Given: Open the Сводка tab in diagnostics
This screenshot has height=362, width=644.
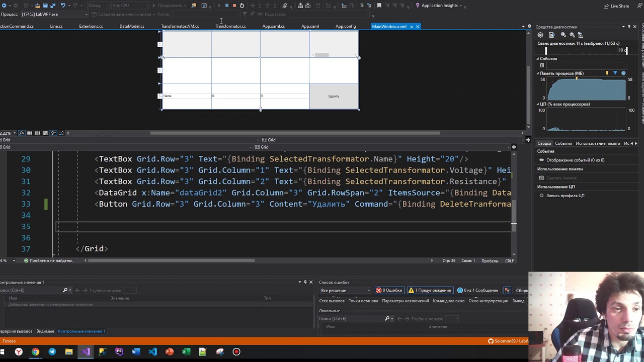Looking at the screenshot, I should point(544,143).
